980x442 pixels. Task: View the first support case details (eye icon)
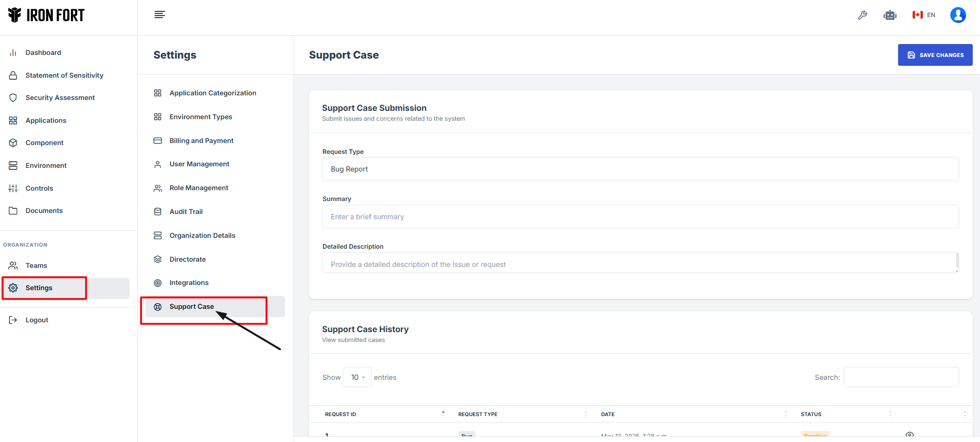coord(909,434)
